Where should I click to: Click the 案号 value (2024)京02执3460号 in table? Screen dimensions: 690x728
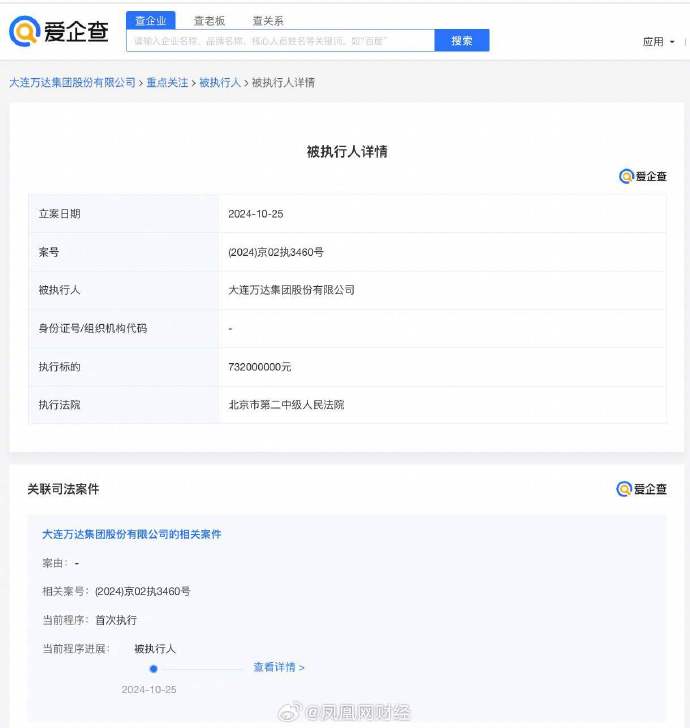[276, 252]
